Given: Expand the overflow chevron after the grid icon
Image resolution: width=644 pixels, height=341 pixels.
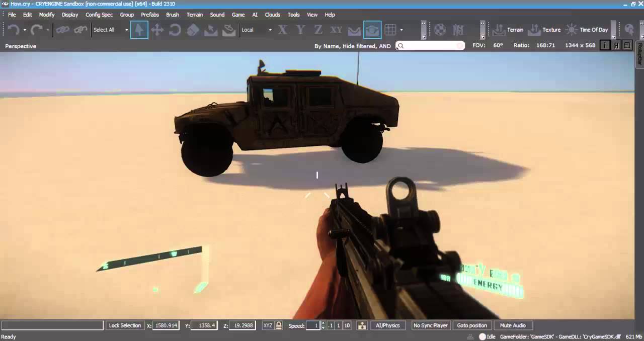Looking at the screenshot, I should pos(424,30).
